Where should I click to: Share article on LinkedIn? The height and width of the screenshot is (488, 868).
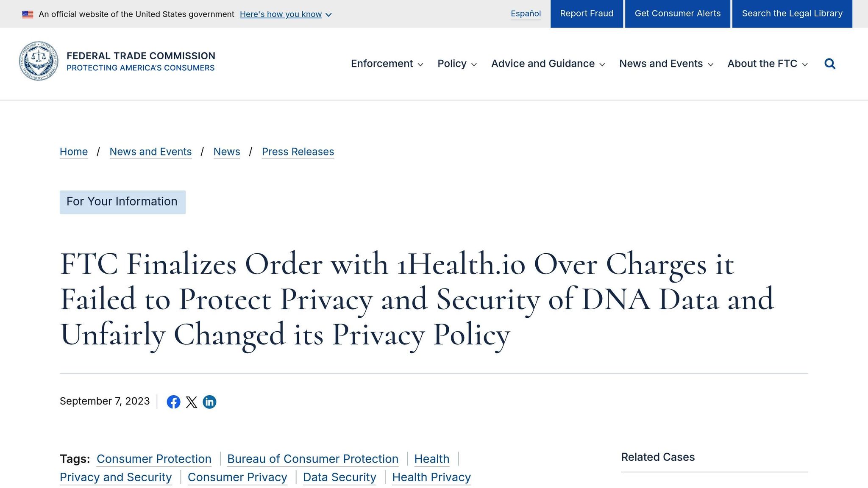(x=209, y=402)
